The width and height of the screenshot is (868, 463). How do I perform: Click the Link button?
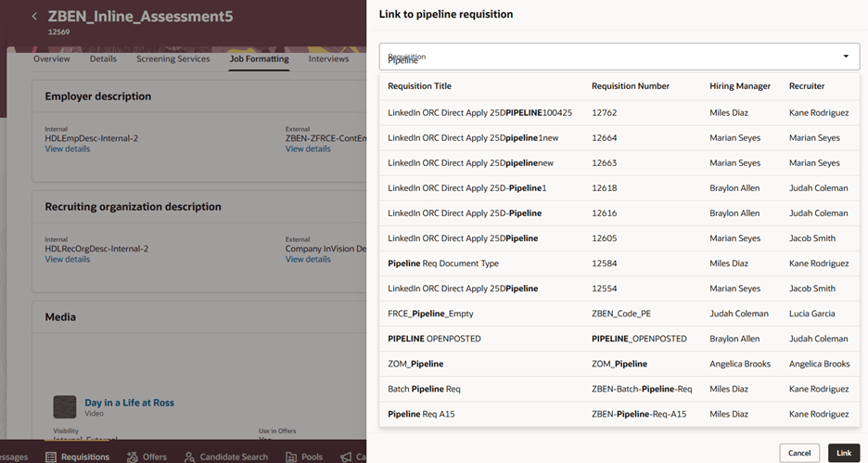point(844,453)
